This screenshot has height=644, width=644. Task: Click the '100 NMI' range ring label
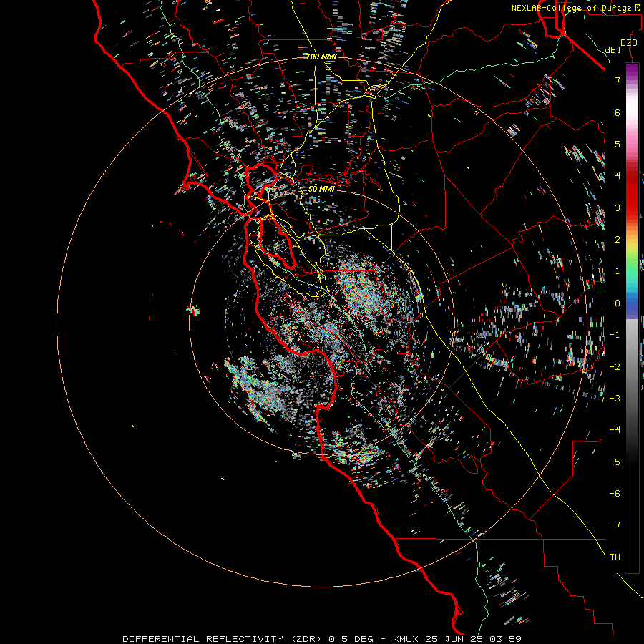[321, 57]
